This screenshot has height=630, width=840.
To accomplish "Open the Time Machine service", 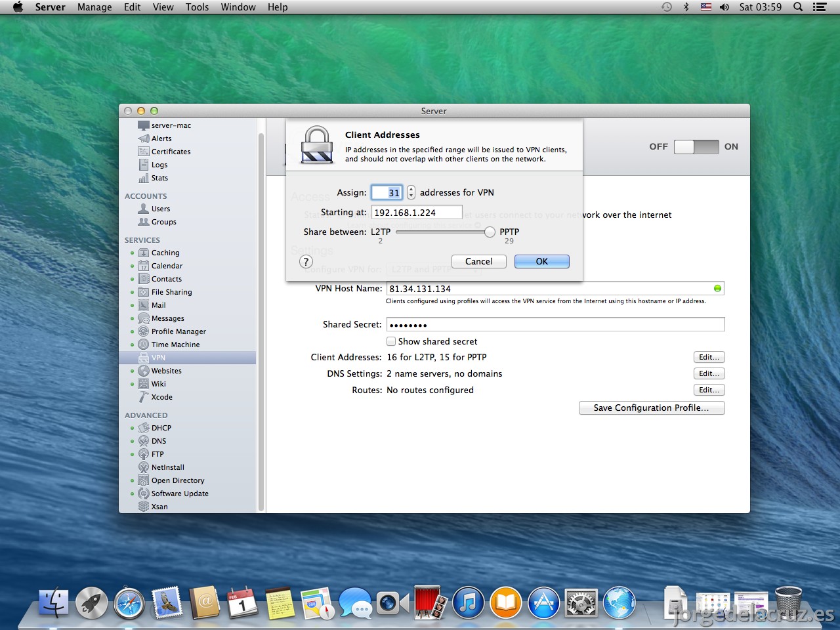I will click(169, 345).
